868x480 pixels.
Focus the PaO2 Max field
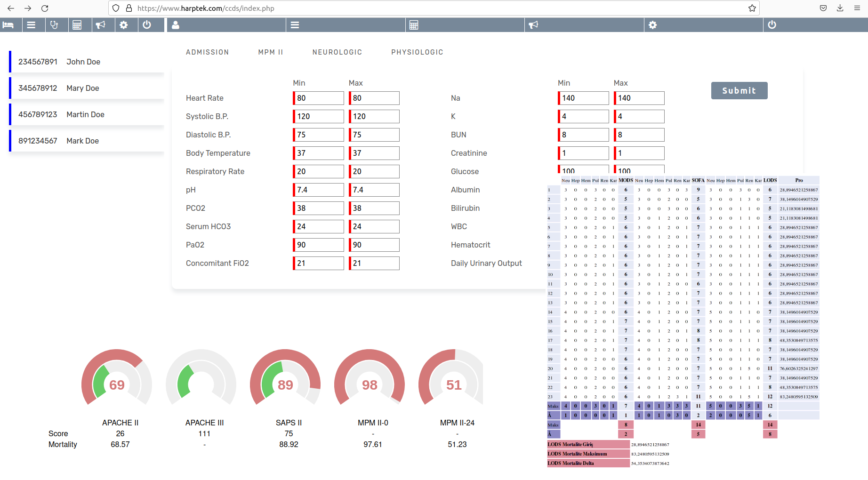(x=374, y=245)
